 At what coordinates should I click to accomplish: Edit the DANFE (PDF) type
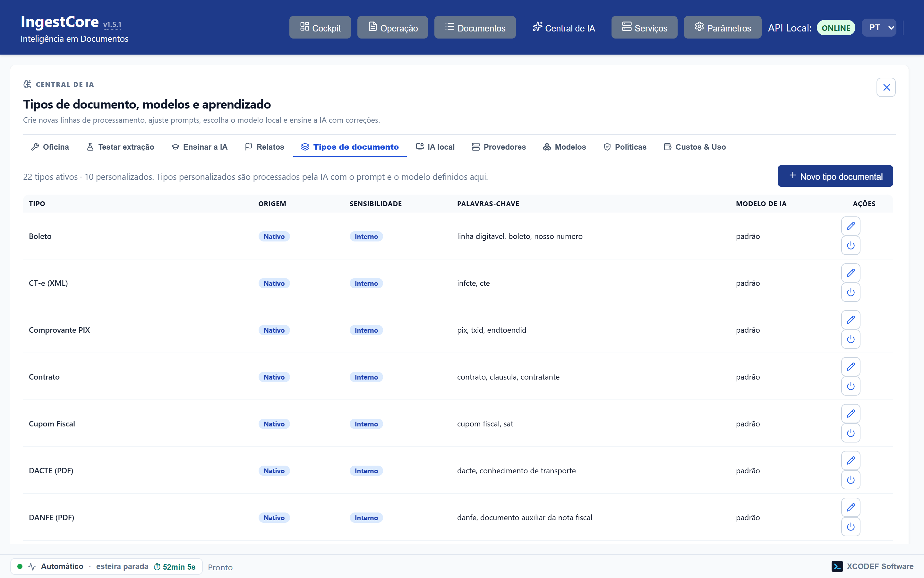click(850, 508)
